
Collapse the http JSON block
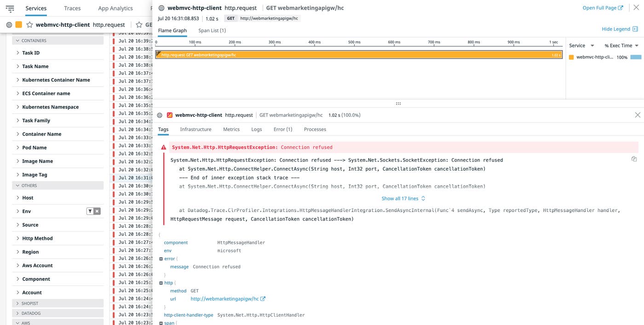(161, 283)
